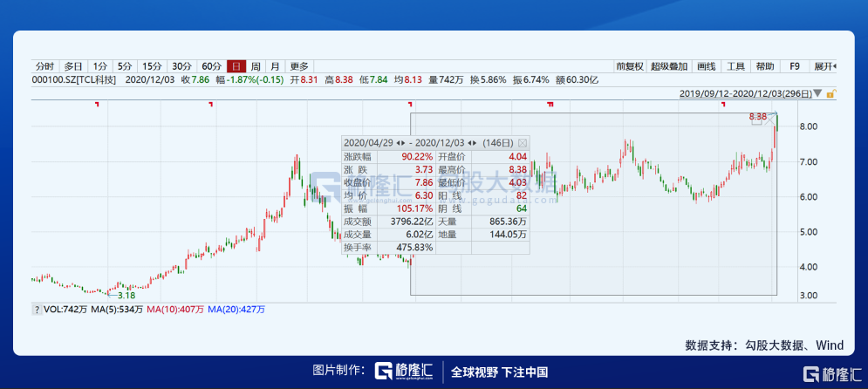The width and height of the screenshot is (868, 389).
Task: Switch to 60分 candlestick period
Action: 211,66
